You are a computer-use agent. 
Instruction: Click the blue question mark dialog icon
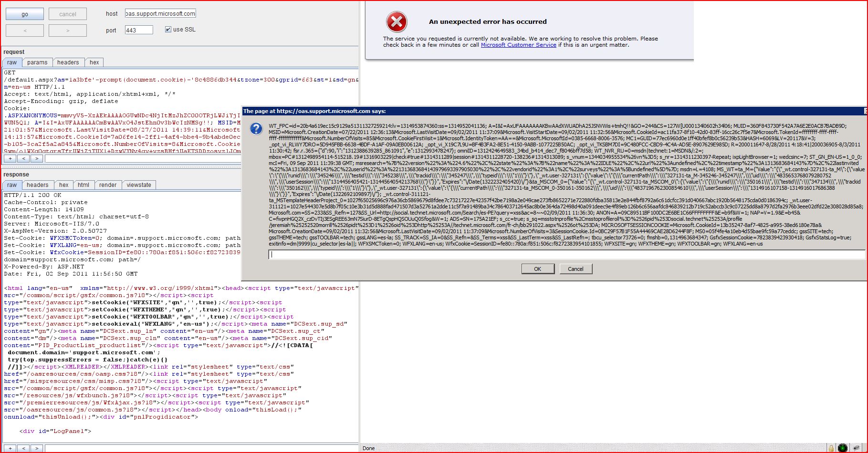pos(256,128)
